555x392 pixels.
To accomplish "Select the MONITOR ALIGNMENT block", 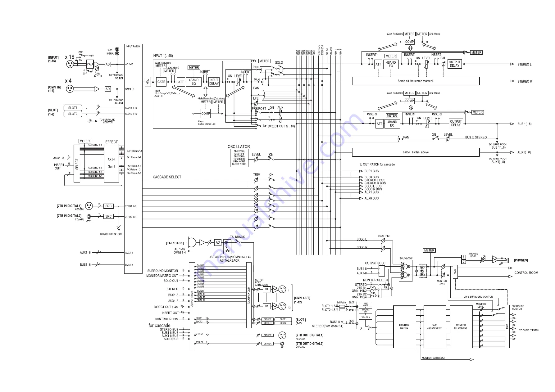I will point(461,327).
